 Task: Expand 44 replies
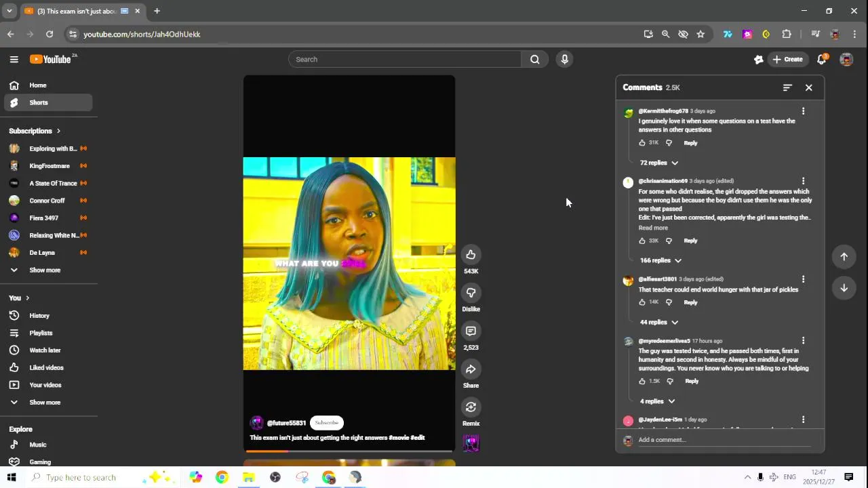tap(658, 322)
